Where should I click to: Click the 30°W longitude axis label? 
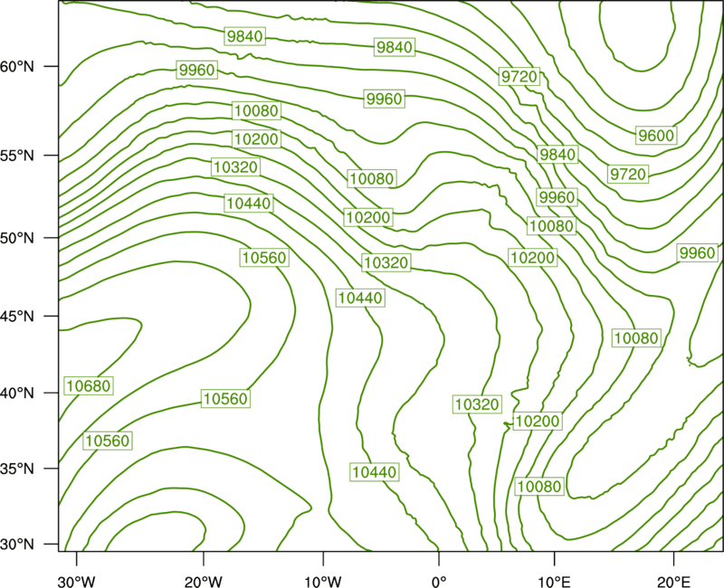[x=77, y=582]
